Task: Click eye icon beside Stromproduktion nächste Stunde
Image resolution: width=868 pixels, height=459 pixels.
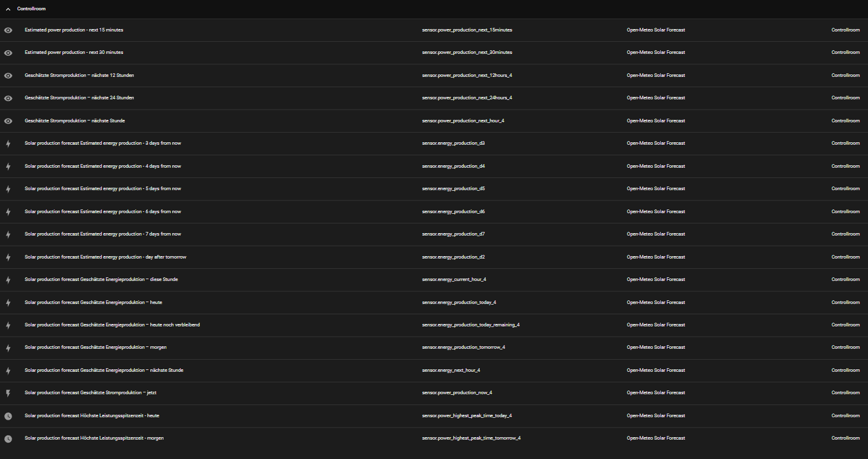Action: pos(8,121)
